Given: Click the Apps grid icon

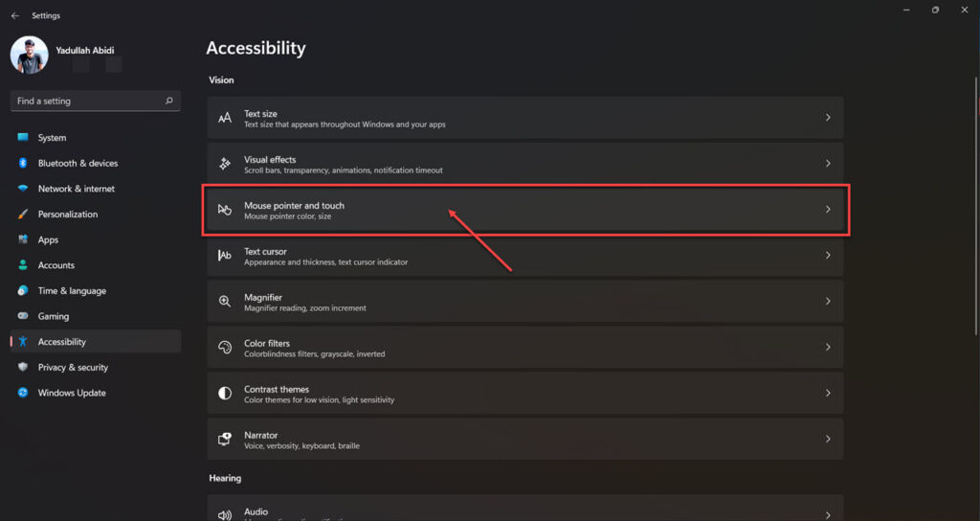Looking at the screenshot, I should pyautogui.click(x=23, y=239).
